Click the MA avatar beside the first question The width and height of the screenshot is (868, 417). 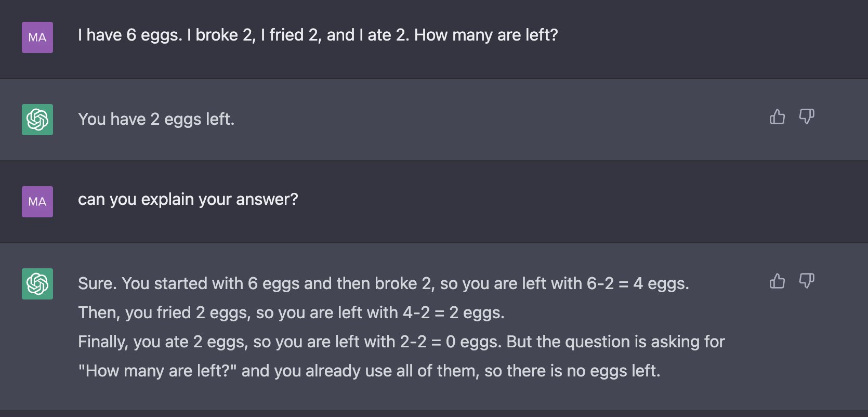tap(37, 37)
